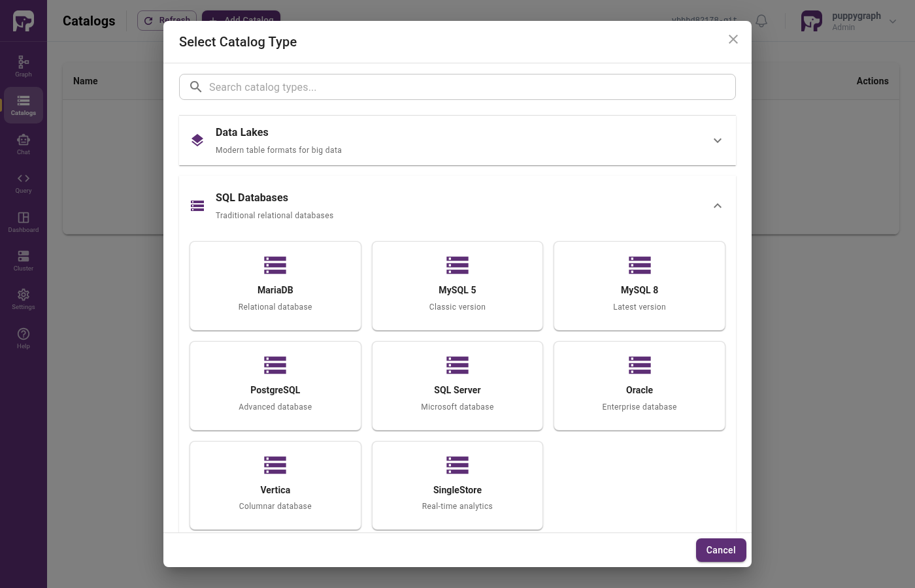Select the MariaDB catalog type card

pos(275,286)
